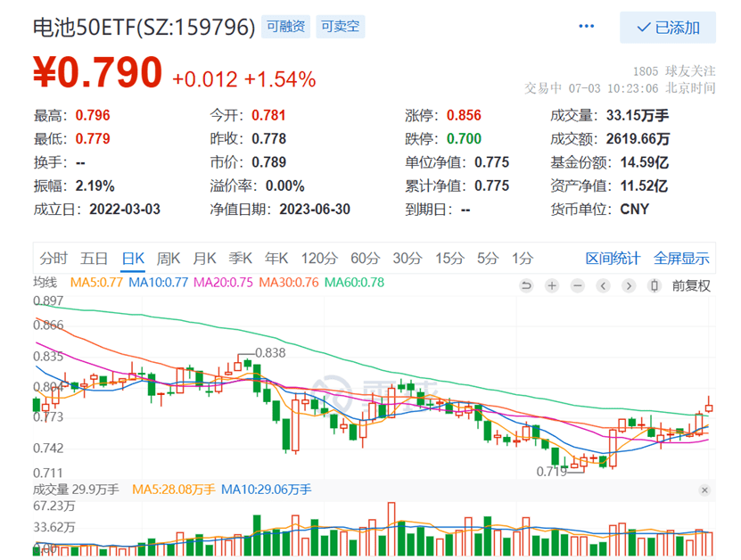Click the 可卖空 short-sell tag

click(340, 27)
